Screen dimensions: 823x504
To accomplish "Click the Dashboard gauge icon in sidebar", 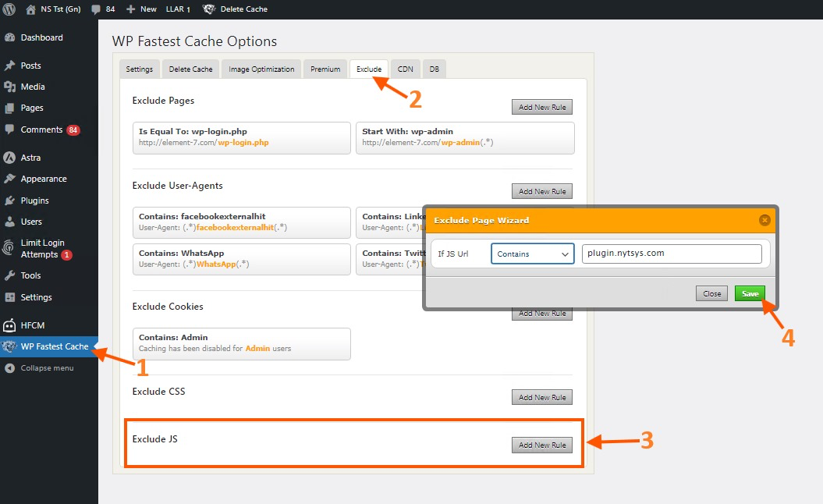I will tap(9, 37).
